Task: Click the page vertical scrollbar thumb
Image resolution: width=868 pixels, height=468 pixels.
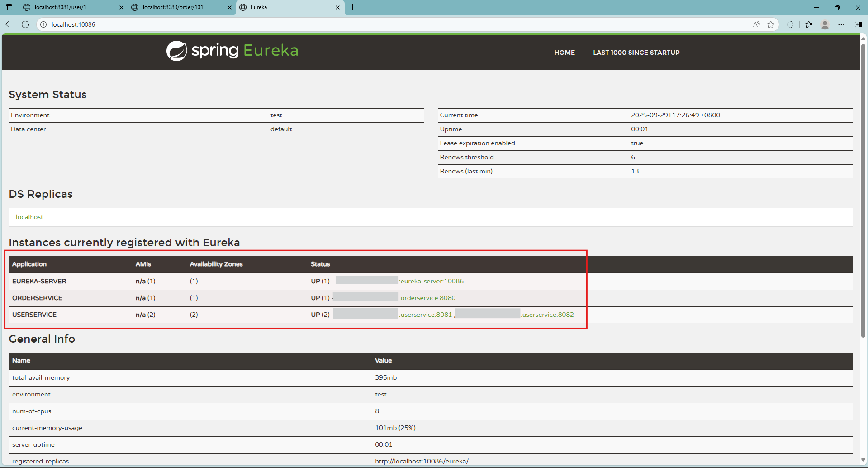Action: [863, 190]
